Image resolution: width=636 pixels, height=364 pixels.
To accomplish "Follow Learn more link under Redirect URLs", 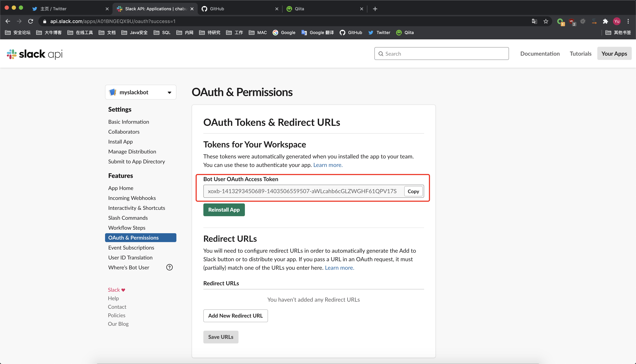I will (339, 268).
